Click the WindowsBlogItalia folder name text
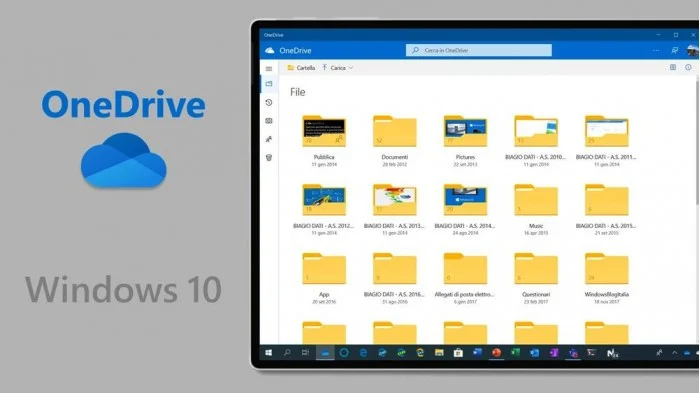 (606, 295)
